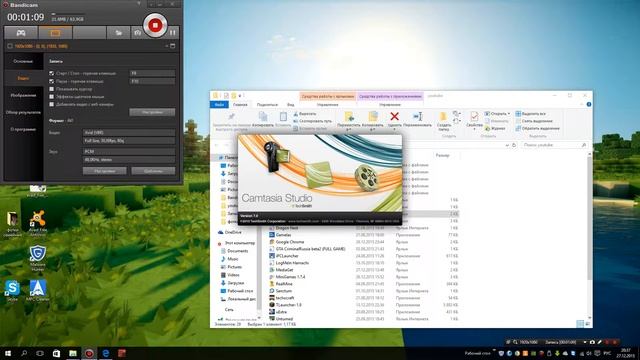Open the Windows Start button
The width and height of the screenshot is (640, 360).
coord(7,353)
